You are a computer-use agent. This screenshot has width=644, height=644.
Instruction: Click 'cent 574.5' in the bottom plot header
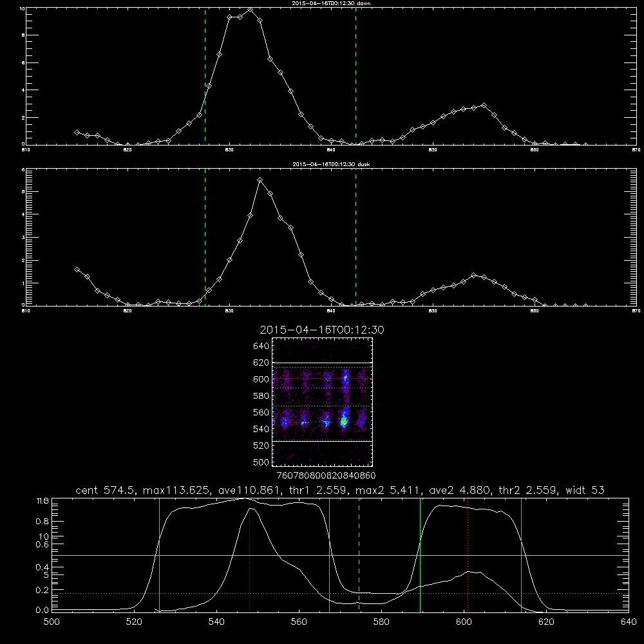(106, 490)
